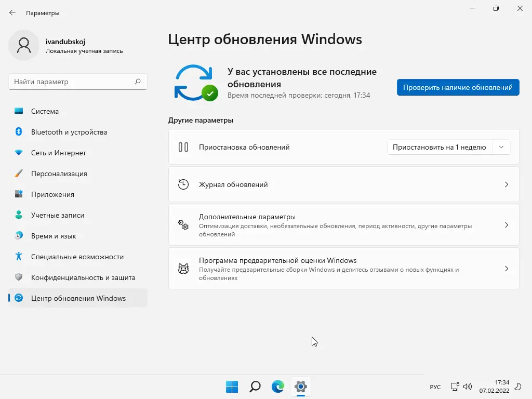Click the Insider Program cat icon
This screenshot has width=532, height=399.
point(183,269)
